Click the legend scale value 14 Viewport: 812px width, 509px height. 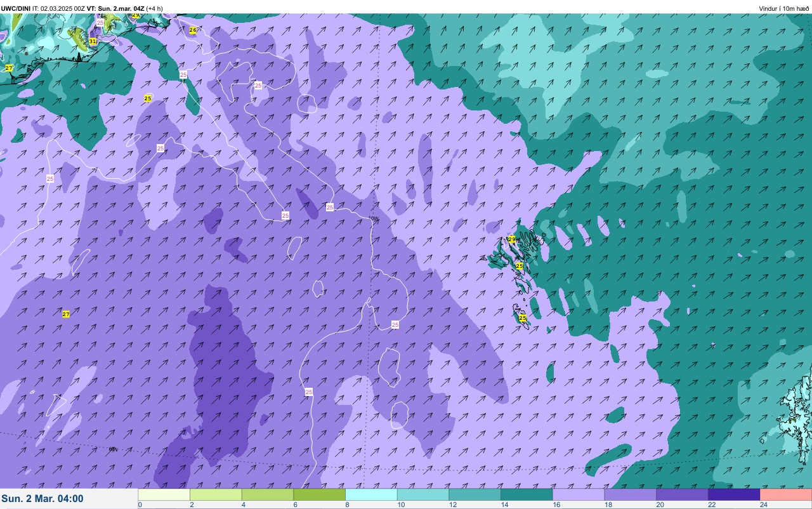(505, 505)
